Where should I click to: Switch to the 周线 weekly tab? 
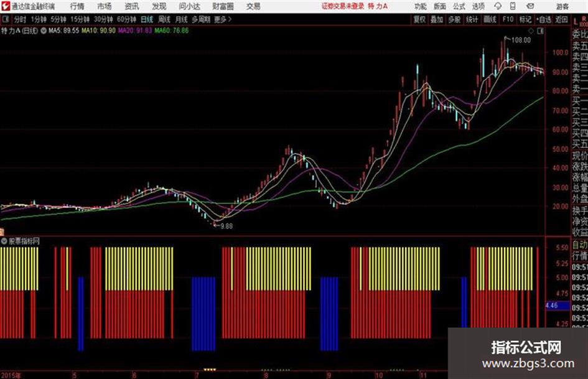coord(164,19)
